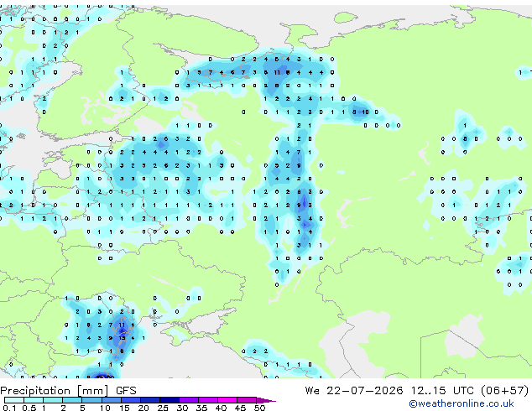The image size is (532, 411).
Task: Pick the blue legend swatch between 10 and 15
Action: pos(111,400)
